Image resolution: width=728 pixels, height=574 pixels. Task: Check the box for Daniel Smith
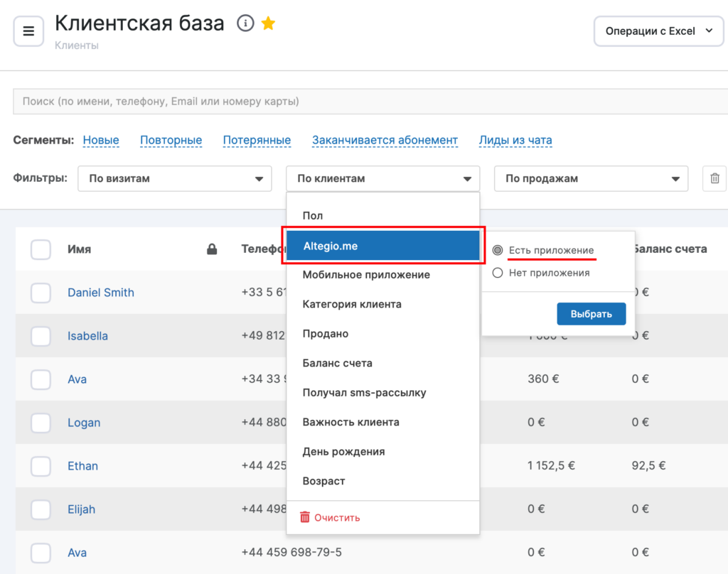[x=41, y=293]
